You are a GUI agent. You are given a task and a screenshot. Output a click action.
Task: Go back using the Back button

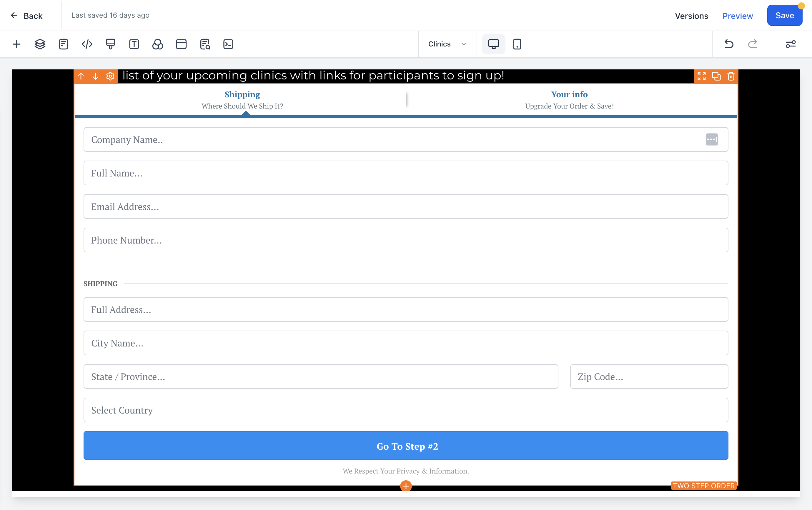pyautogui.click(x=26, y=16)
